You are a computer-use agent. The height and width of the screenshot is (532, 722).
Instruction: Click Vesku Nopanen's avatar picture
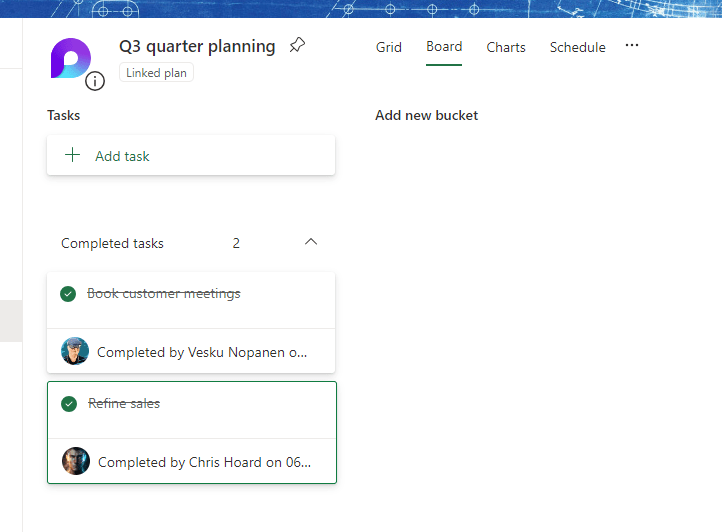75,351
